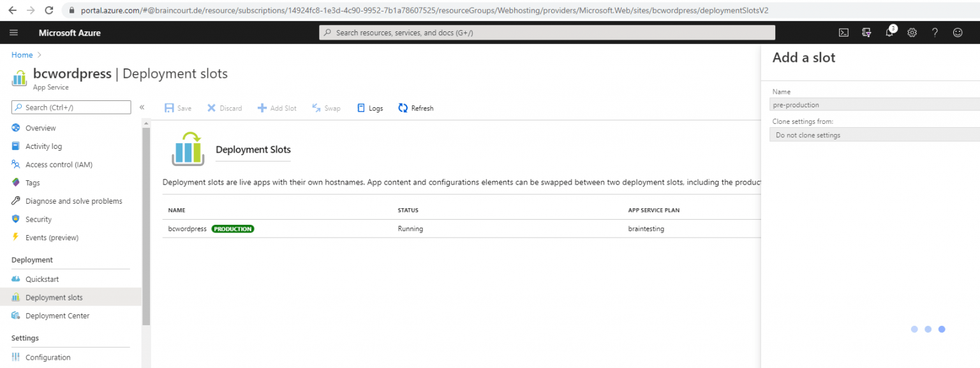The image size is (980, 368).
Task: Open the portal settings gear
Action: tap(912, 33)
